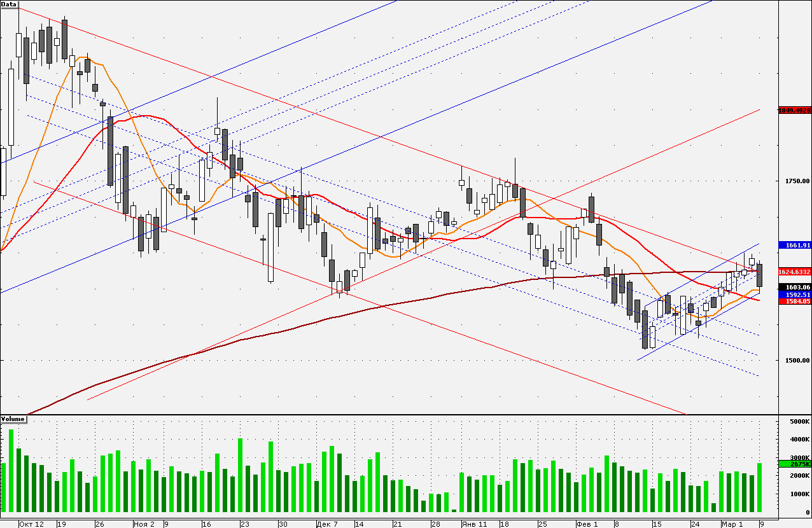Click the 1000K volume axis label
The image size is (812, 528).
tap(799, 494)
